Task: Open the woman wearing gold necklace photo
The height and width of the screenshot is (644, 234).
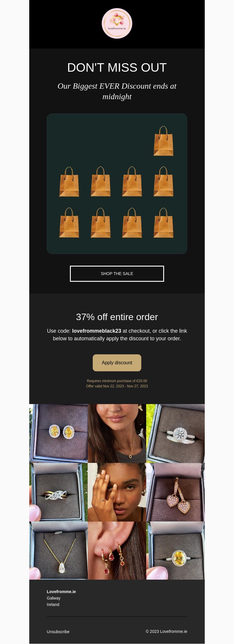Action: [117, 433]
